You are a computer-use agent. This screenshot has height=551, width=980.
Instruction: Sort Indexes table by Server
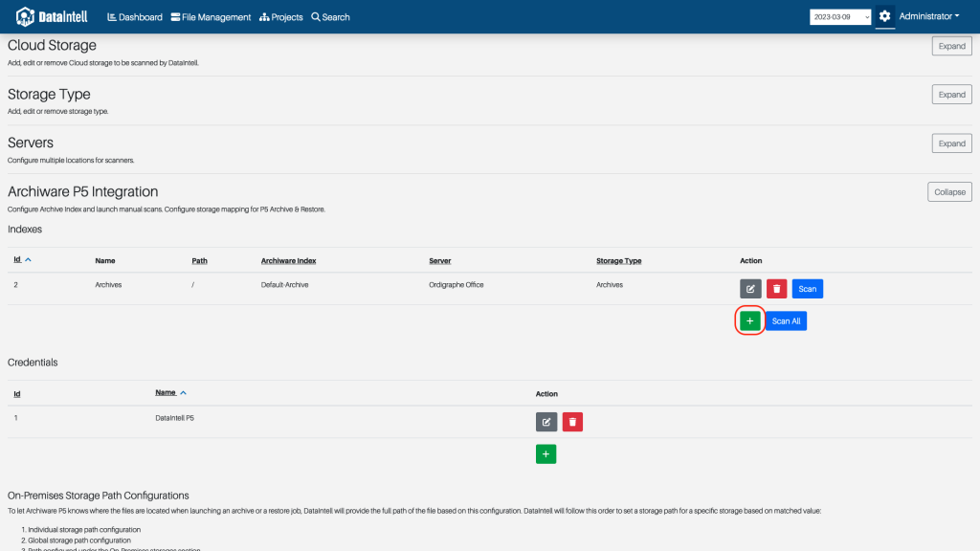439,260
